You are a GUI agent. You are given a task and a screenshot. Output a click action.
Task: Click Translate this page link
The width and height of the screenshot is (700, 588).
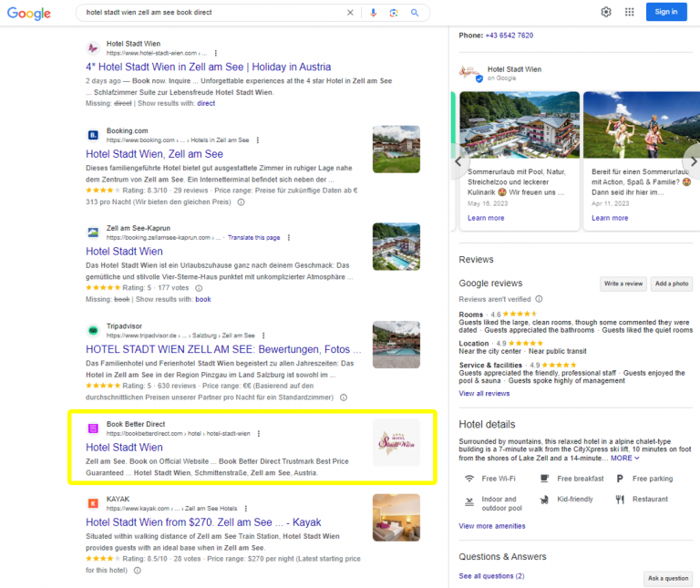[253, 238]
